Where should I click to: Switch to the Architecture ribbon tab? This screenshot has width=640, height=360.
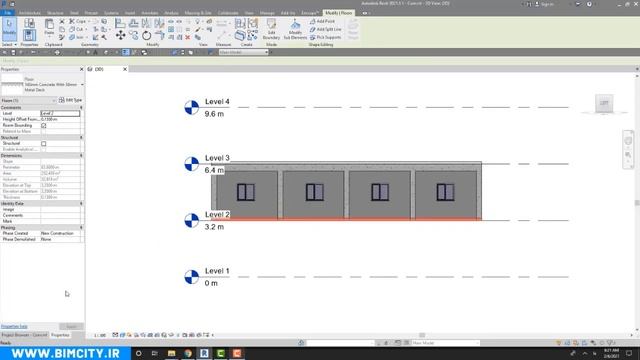click(29, 13)
